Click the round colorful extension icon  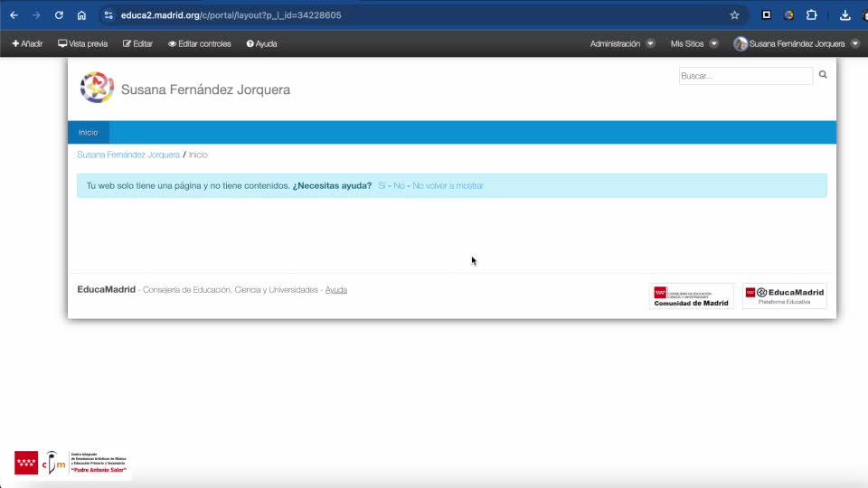(x=788, y=15)
